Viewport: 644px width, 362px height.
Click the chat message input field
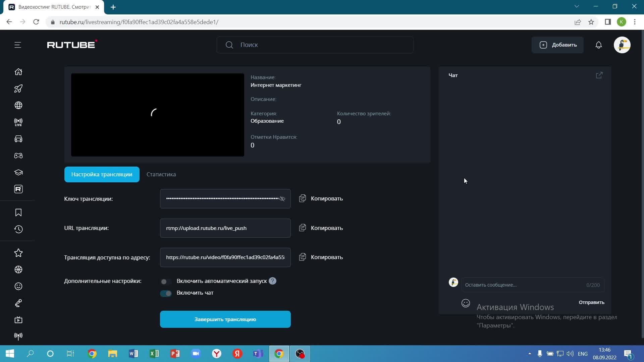(x=523, y=285)
